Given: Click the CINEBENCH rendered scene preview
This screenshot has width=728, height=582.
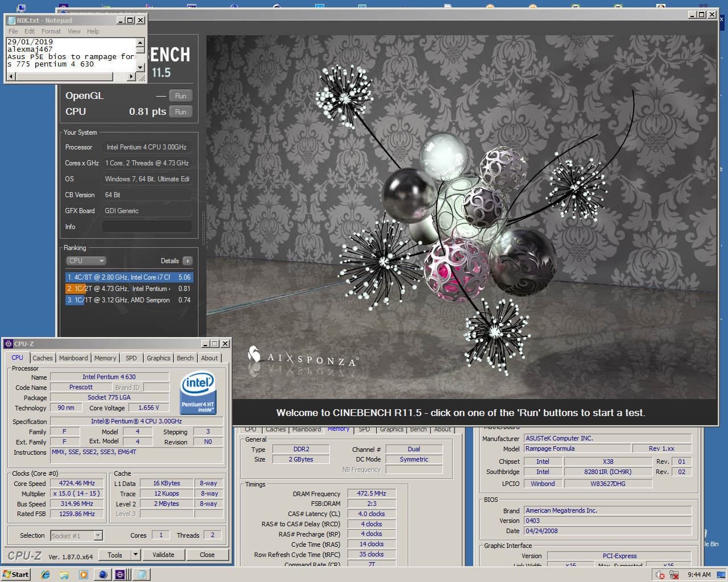Looking at the screenshot, I should point(461,217).
